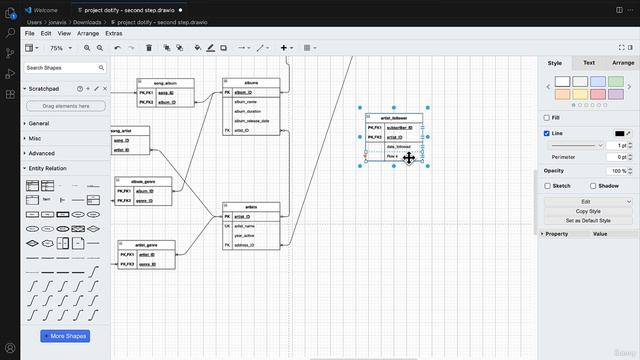Toggle the shadow toolbar icon
The image size is (640, 360).
223,48
